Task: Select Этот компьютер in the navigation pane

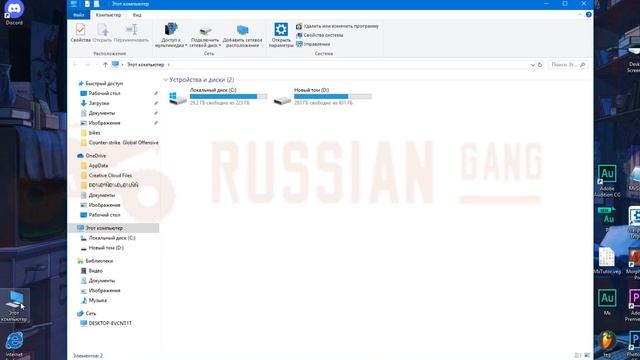Action: tap(104, 228)
